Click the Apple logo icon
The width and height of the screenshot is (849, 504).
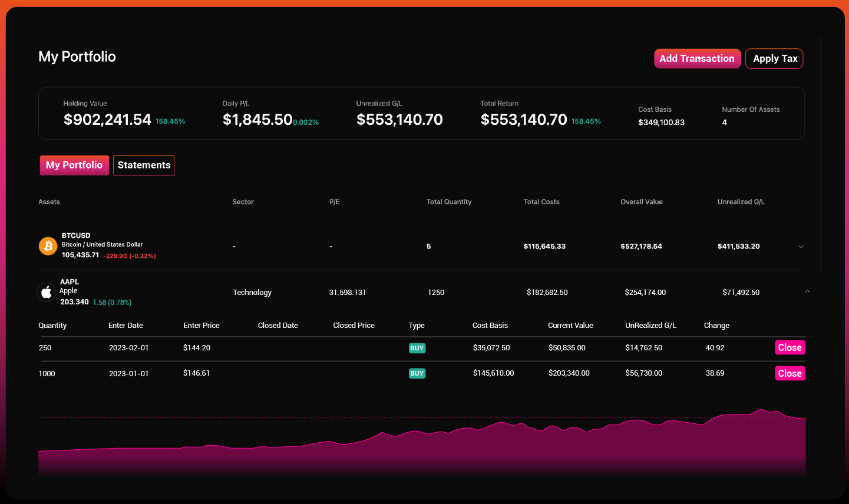pyautogui.click(x=47, y=293)
